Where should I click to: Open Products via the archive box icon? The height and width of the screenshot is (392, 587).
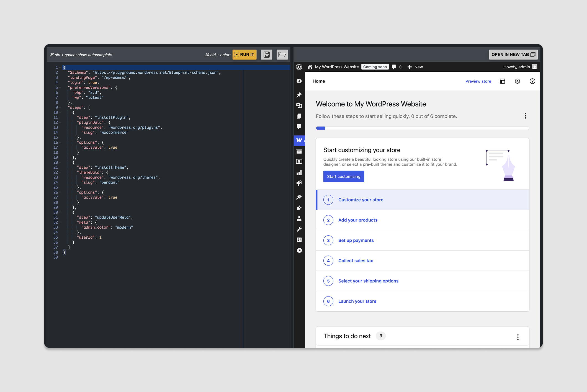(x=299, y=151)
